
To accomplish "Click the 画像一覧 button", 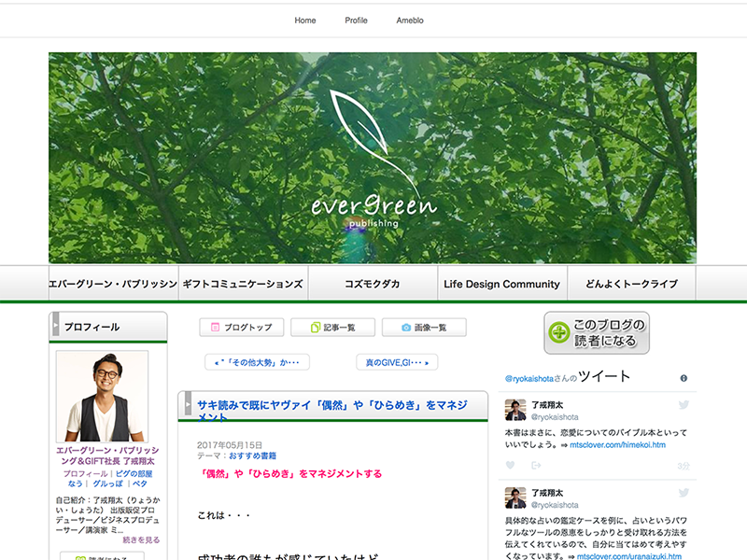I will click(424, 328).
